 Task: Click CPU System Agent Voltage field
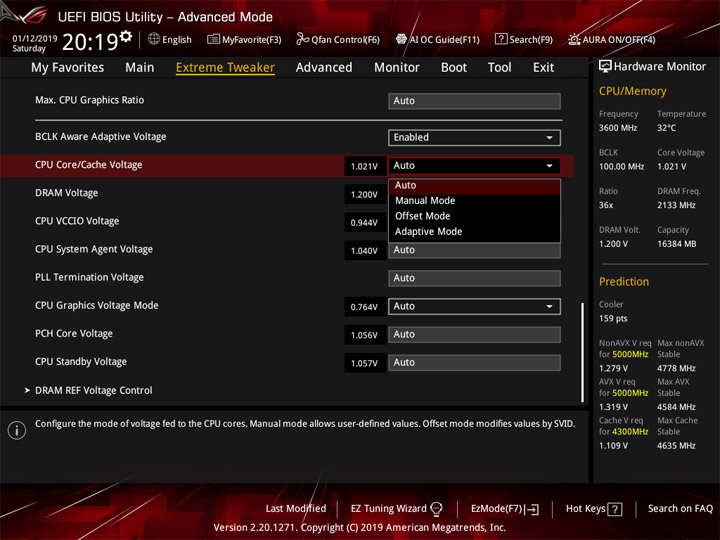(x=474, y=250)
